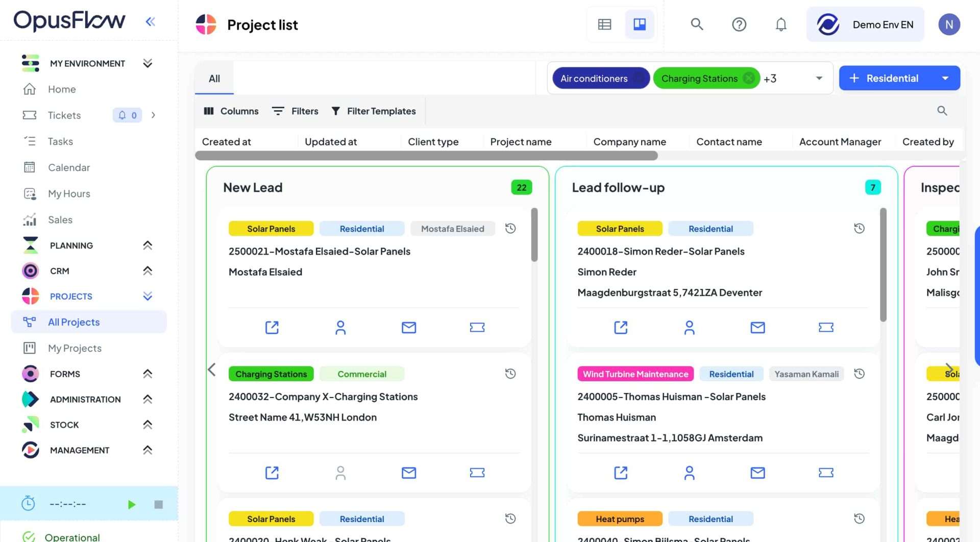The height and width of the screenshot is (542, 980).
Task: Open Filter Templates
Action: pyautogui.click(x=374, y=111)
